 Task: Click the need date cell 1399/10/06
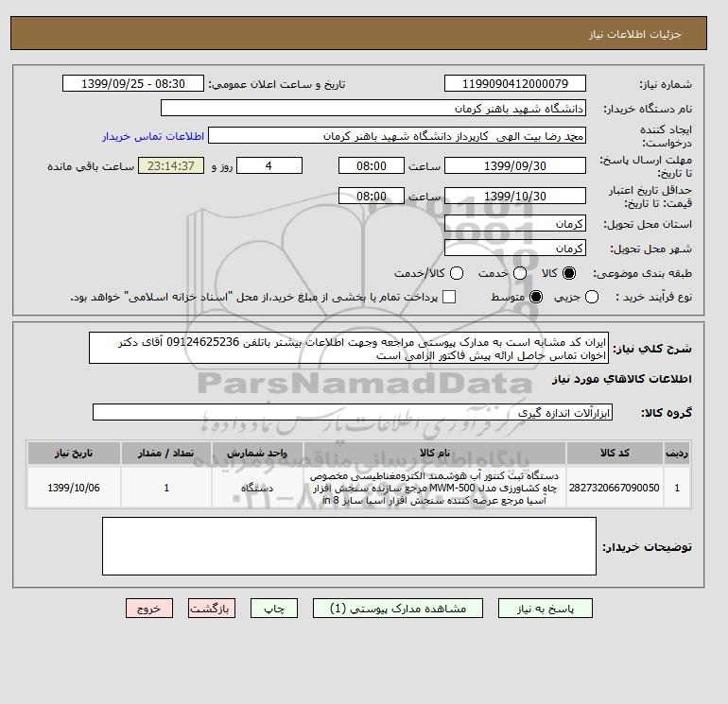coord(74,488)
